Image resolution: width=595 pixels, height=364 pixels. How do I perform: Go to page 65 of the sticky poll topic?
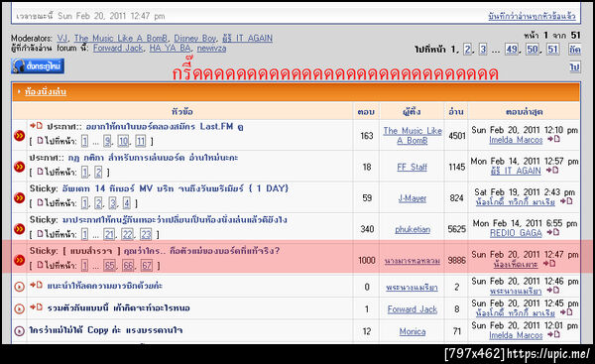[x=109, y=266]
